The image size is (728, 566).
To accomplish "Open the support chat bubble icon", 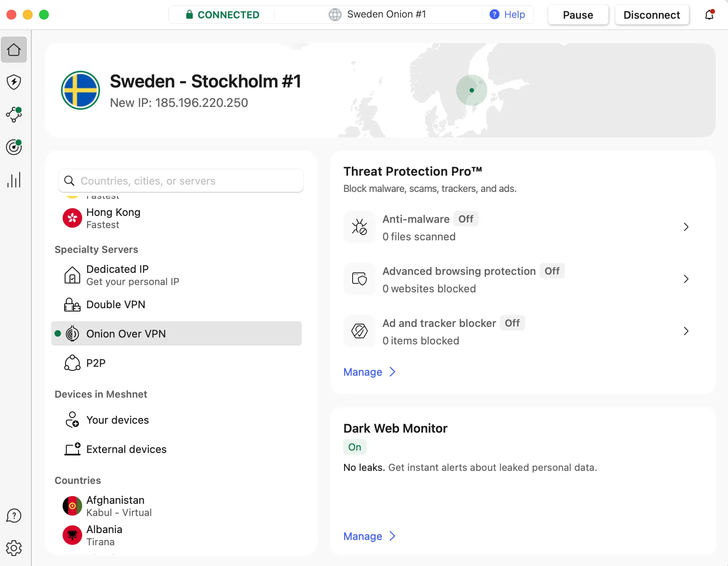I will (14, 516).
